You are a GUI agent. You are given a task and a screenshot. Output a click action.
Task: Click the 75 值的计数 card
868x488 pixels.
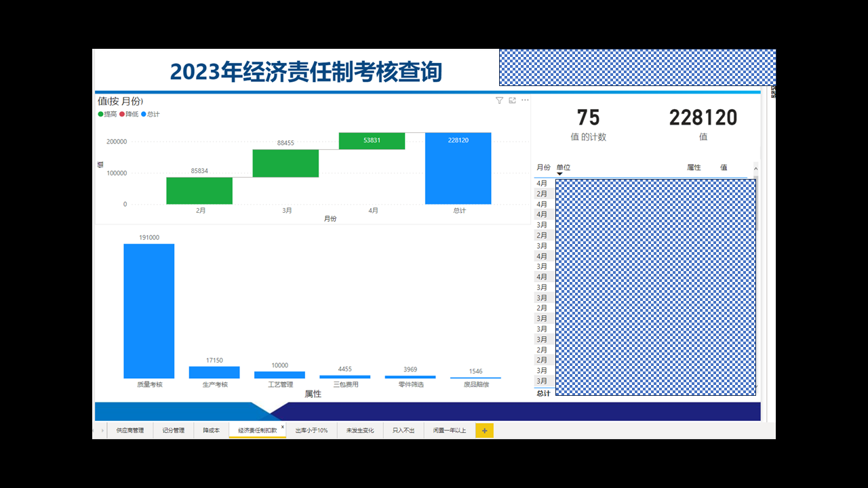(589, 124)
